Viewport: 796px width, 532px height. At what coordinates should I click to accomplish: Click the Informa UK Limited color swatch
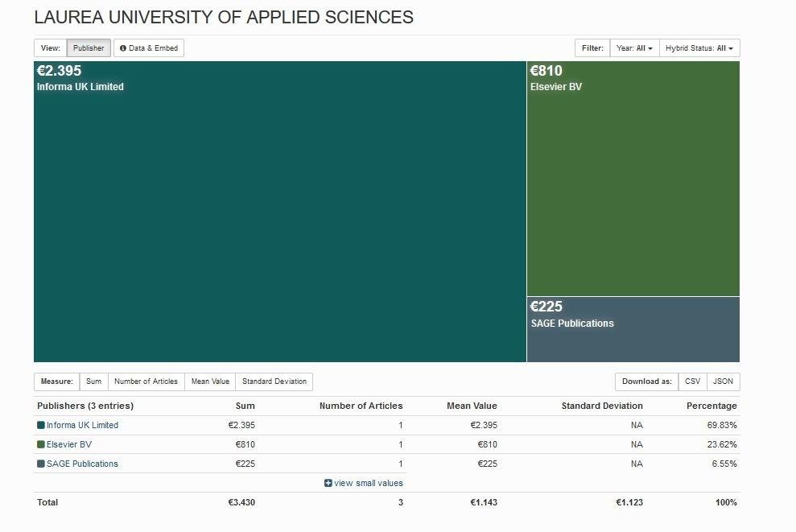tap(40, 426)
